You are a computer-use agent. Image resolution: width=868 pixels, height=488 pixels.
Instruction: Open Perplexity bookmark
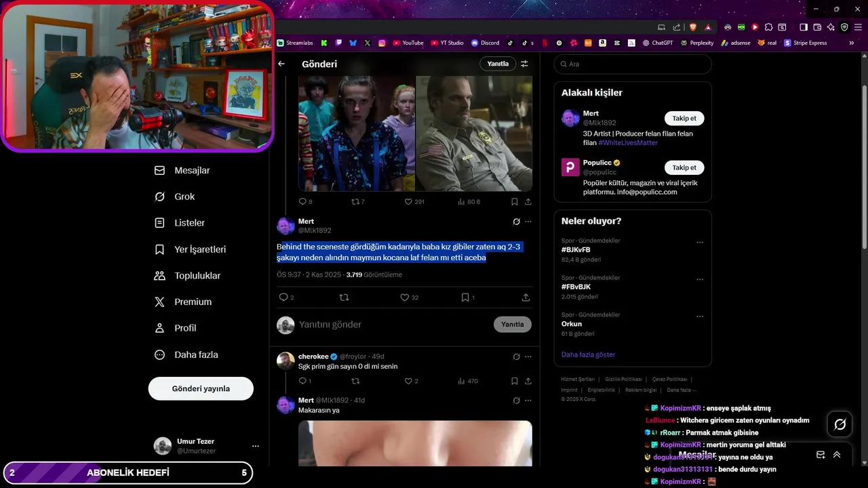click(x=697, y=43)
